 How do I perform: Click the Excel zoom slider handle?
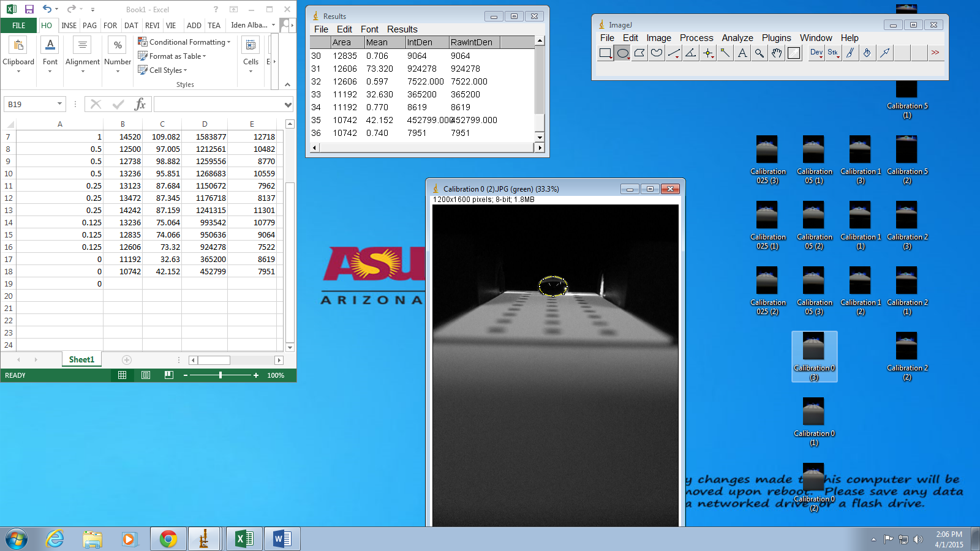pyautogui.click(x=221, y=375)
